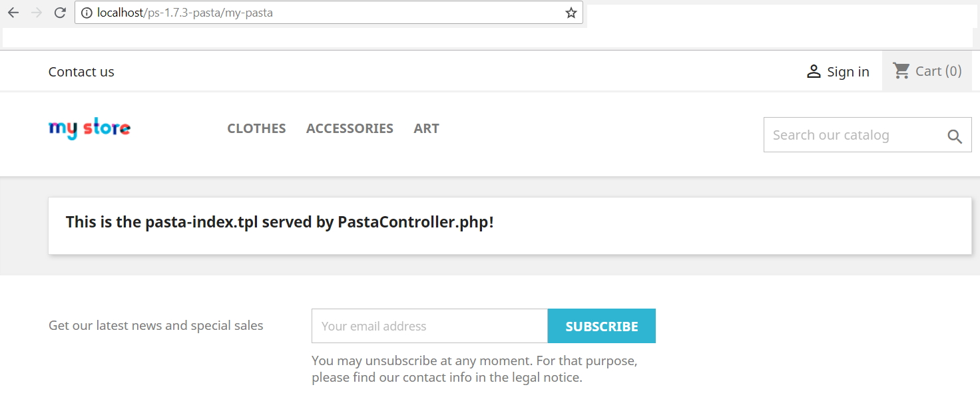This screenshot has width=980, height=413.
Task: Click the Your email address field
Action: pos(429,326)
